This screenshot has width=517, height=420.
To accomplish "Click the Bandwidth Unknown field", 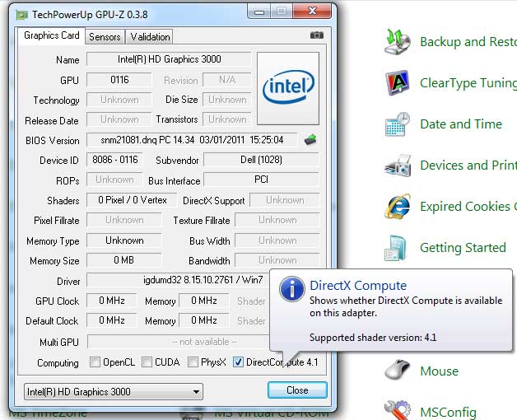I will click(277, 260).
